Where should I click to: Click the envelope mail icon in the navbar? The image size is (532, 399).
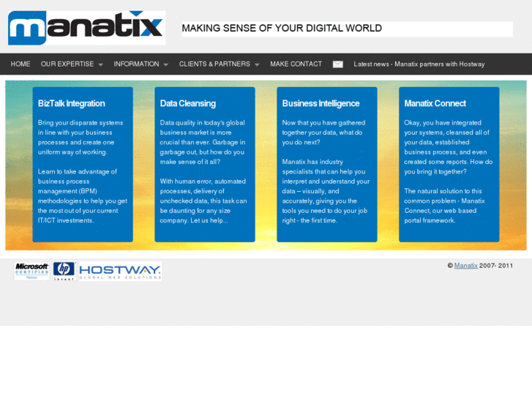point(337,64)
